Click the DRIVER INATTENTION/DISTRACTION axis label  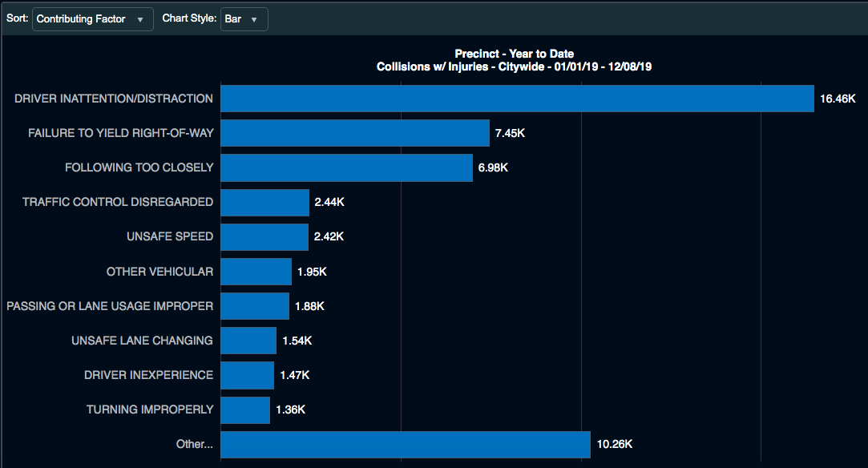(x=114, y=99)
